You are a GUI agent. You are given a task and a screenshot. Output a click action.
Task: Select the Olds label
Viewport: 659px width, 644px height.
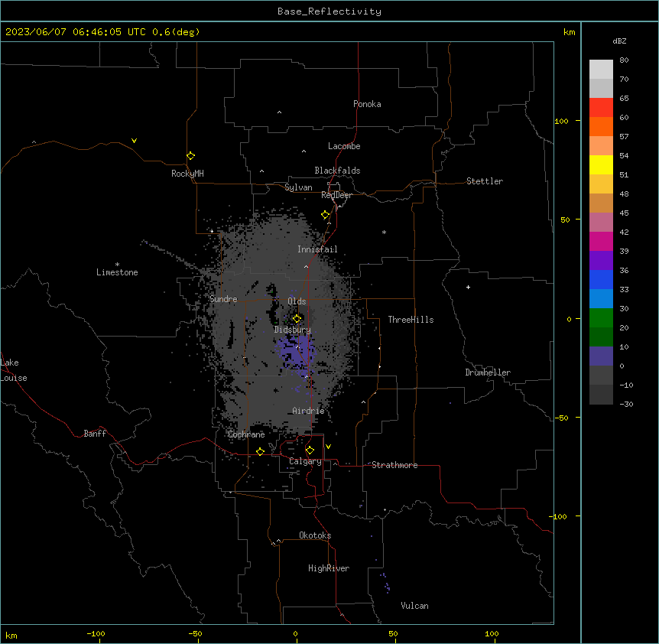(x=297, y=301)
